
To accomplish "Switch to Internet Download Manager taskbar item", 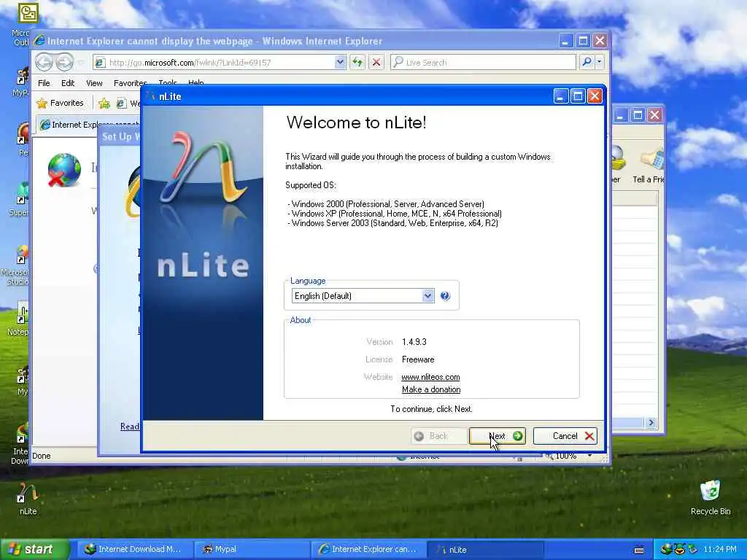I will tap(133, 549).
